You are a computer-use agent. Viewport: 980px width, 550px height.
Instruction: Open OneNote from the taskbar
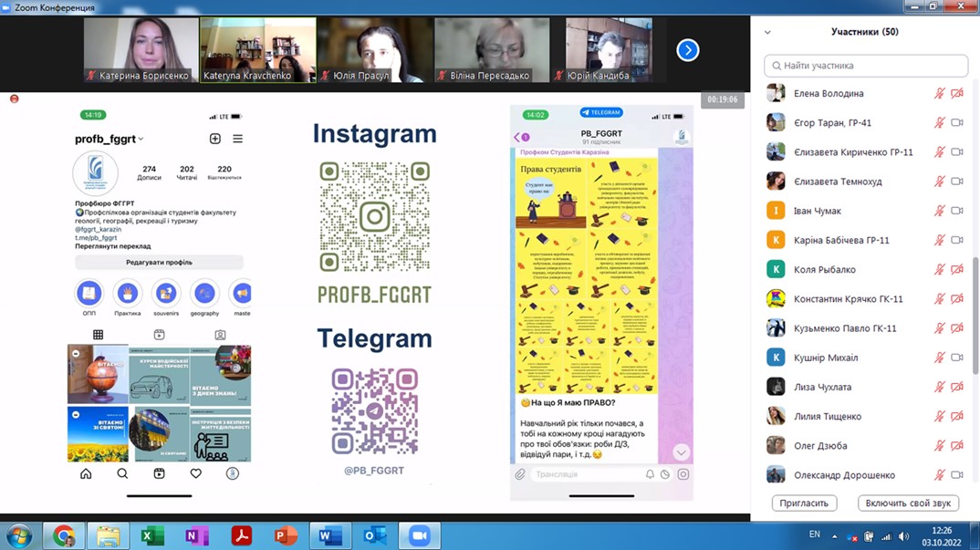[196, 535]
